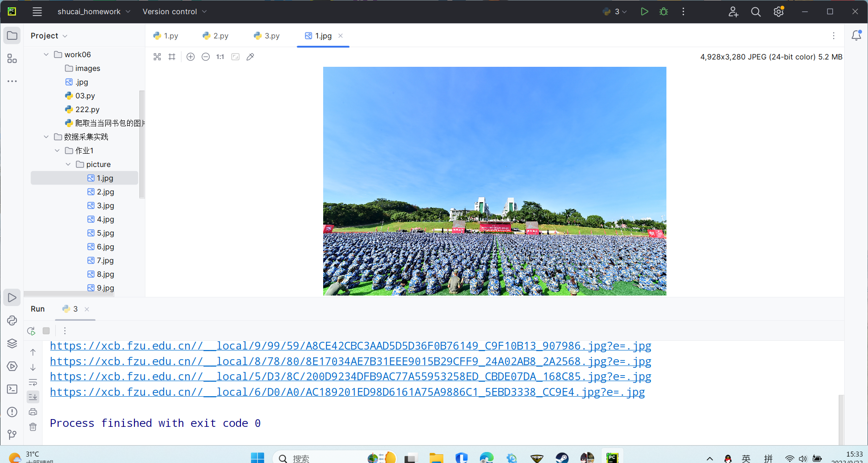Open more run actions menu
The image size is (868, 463).
[x=683, y=11]
